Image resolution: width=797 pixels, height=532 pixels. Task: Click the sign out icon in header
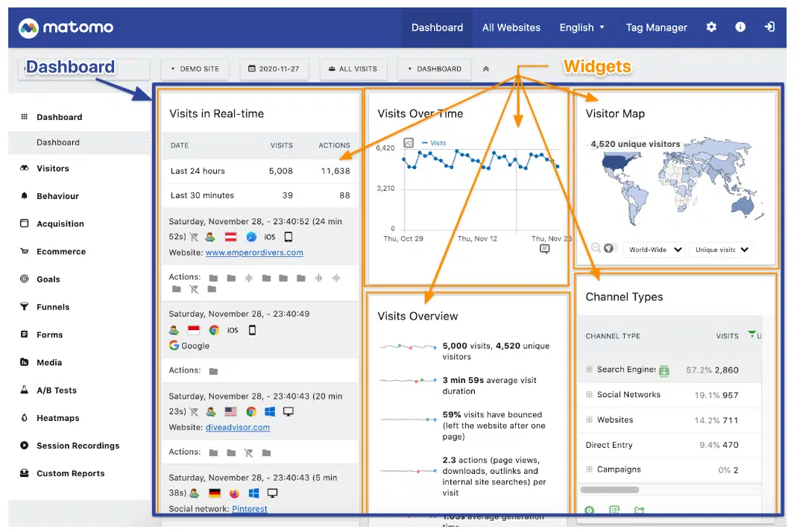[x=769, y=27]
